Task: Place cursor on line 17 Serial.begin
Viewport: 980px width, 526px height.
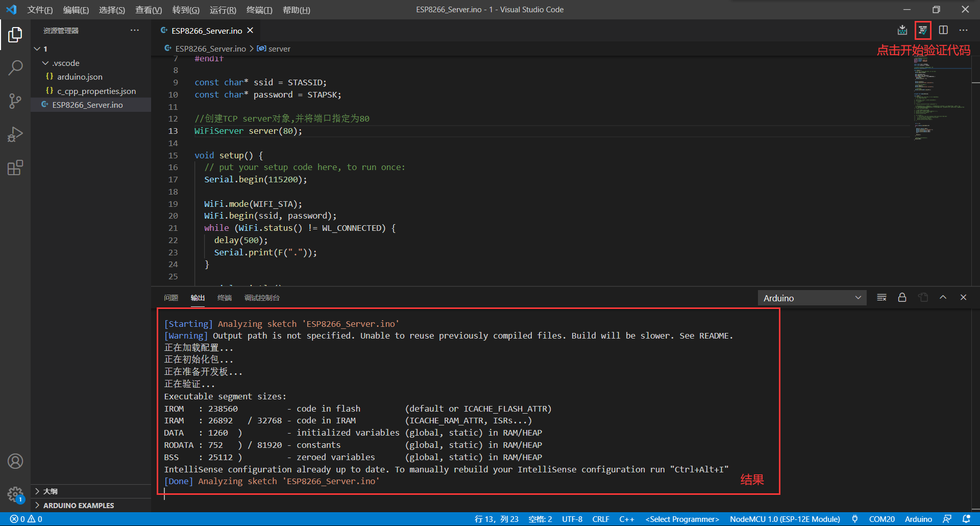Action: coord(256,179)
